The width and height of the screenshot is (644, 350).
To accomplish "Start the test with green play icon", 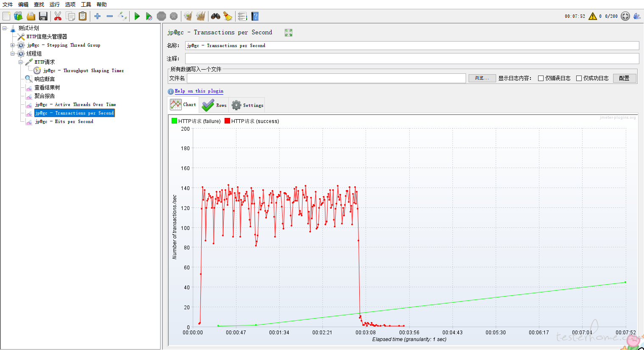I will (x=137, y=16).
